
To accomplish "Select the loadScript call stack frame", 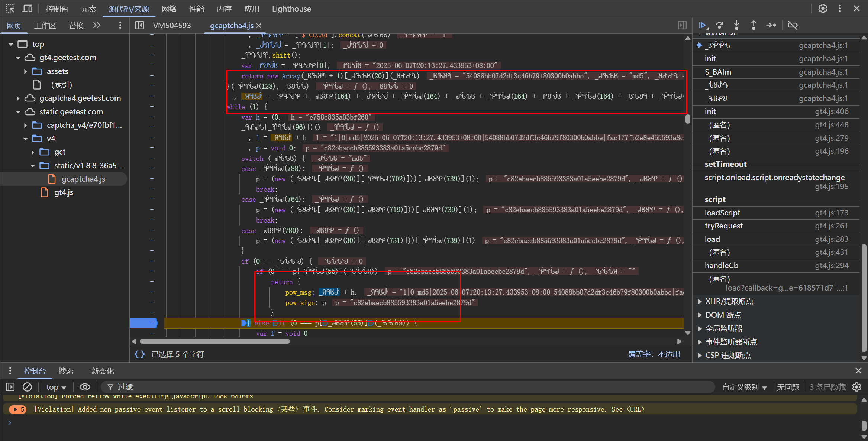I will pos(777,213).
